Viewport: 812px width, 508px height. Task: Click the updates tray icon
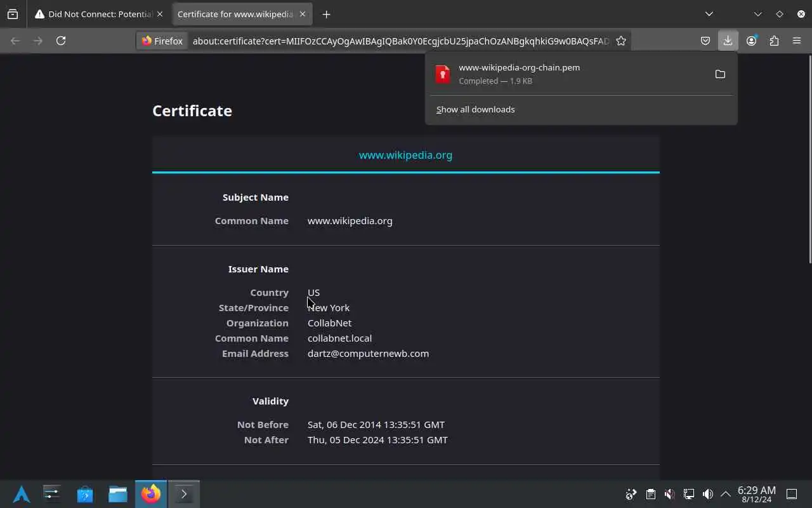coord(631,494)
